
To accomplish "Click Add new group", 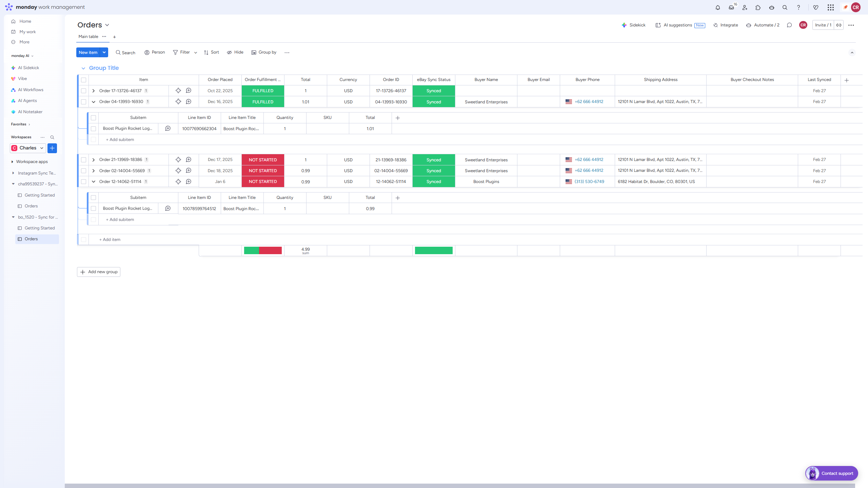I will [98, 271].
